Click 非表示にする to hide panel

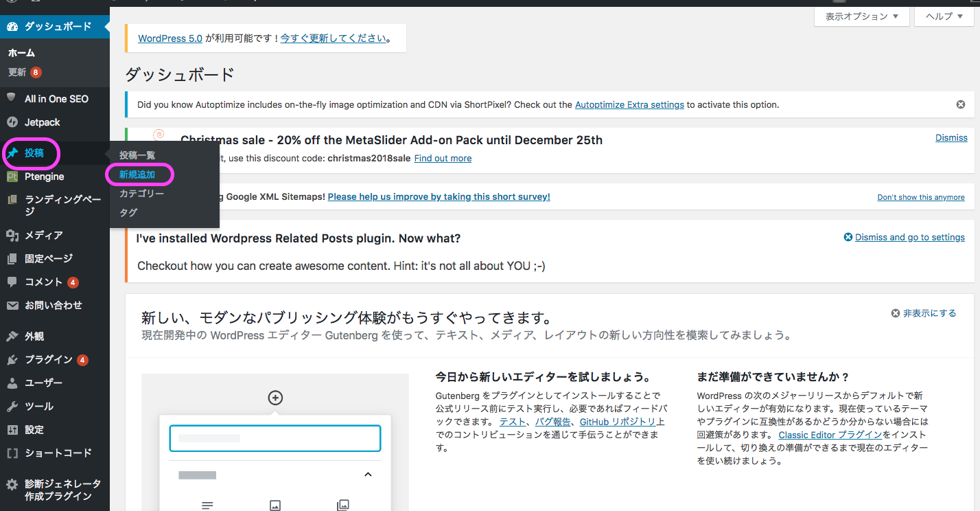[923, 313]
